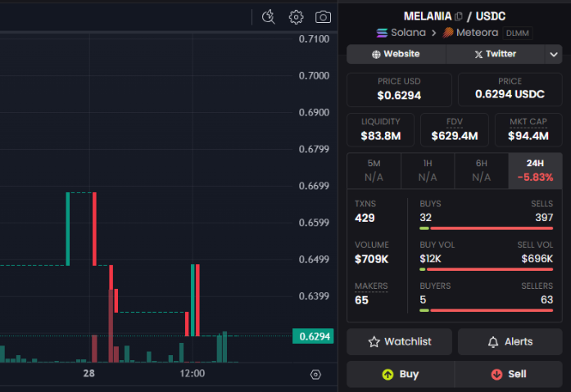571x392 pixels.
Task: Click the SELLS 397 value
Action: (544, 218)
